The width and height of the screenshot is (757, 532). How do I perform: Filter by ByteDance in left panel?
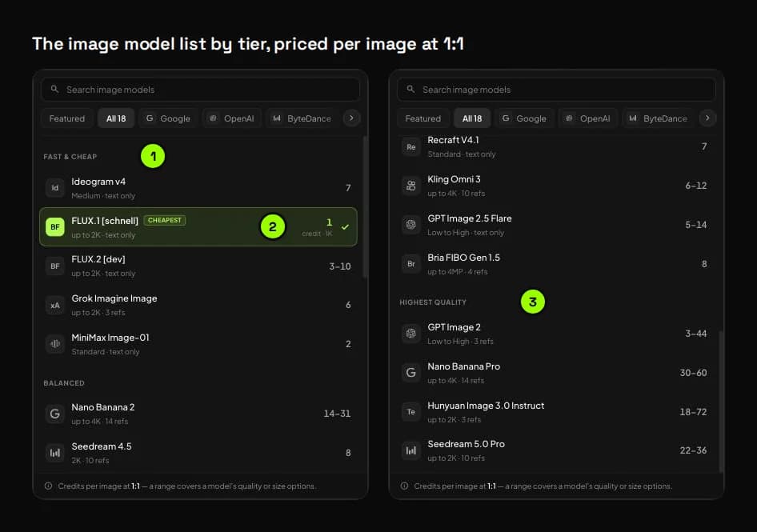[x=302, y=118]
